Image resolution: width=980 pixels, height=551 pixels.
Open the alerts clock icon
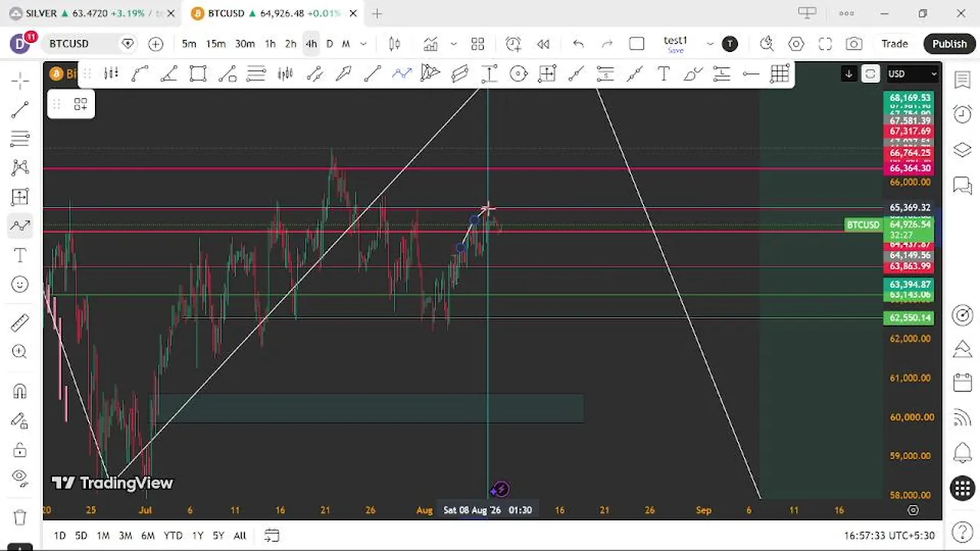[x=962, y=114]
